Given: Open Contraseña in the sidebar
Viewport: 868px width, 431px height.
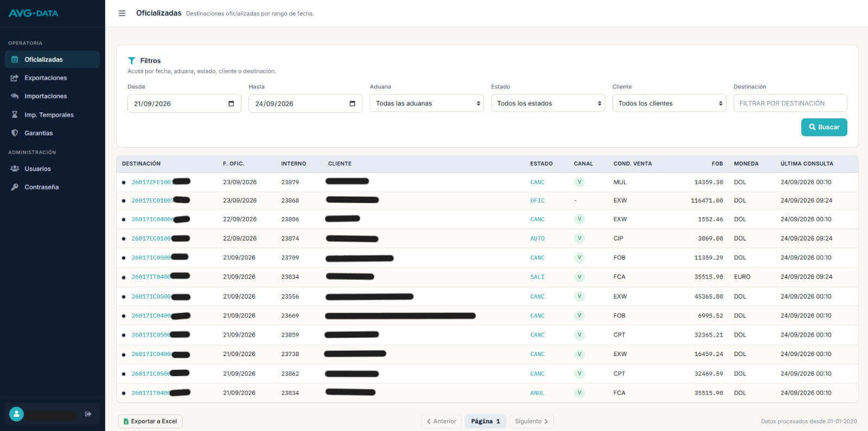Looking at the screenshot, I should coord(52,187).
